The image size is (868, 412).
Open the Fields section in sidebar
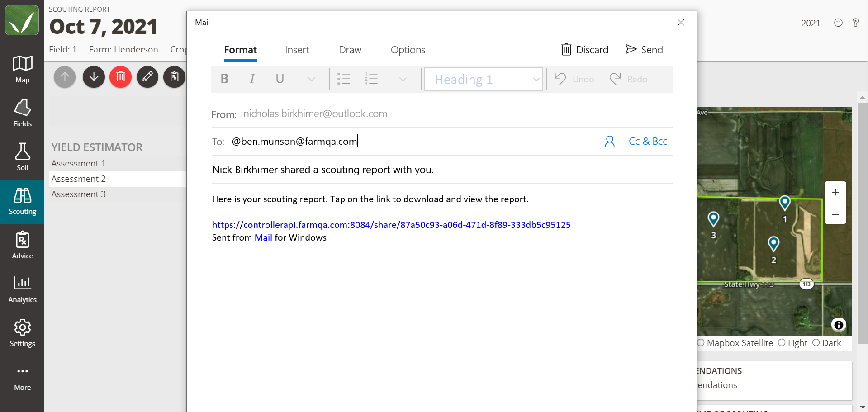[22, 114]
